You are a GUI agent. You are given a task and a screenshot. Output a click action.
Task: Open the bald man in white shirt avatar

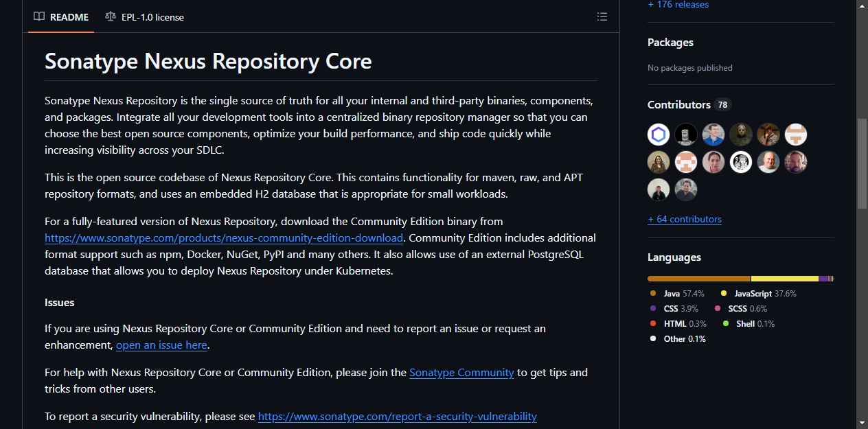point(768,162)
